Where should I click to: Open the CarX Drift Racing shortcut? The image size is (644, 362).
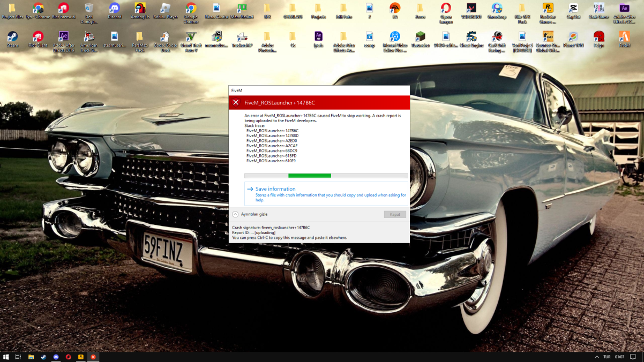497,42
